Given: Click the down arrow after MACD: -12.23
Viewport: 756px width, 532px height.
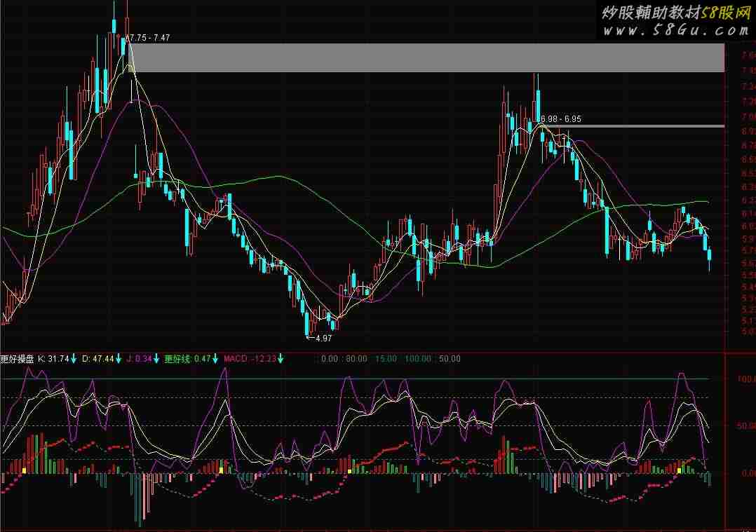Looking at the screenshot, I should coord(281,359).
